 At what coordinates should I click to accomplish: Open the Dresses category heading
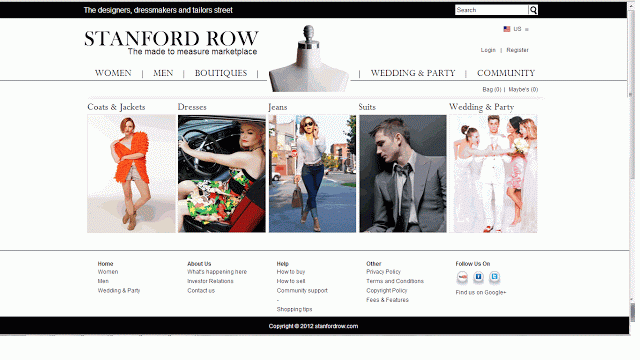click(x=192, y=107)
